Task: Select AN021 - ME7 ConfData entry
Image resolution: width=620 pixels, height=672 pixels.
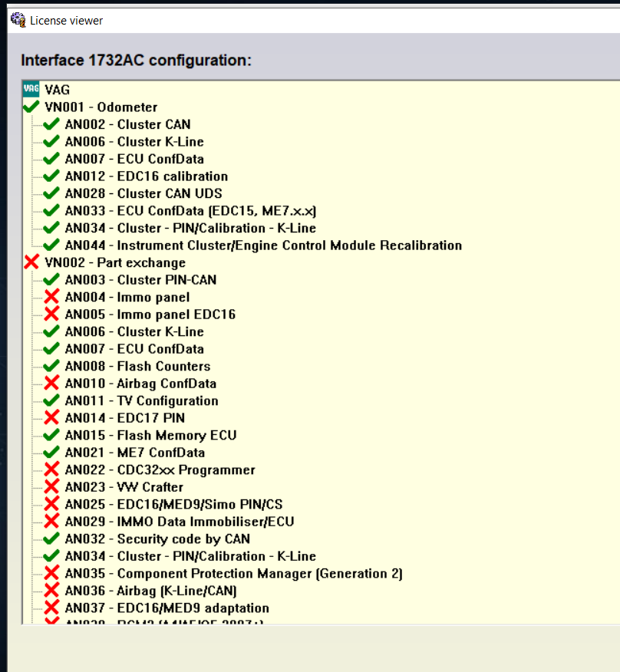Action: (x=134, y=453)
